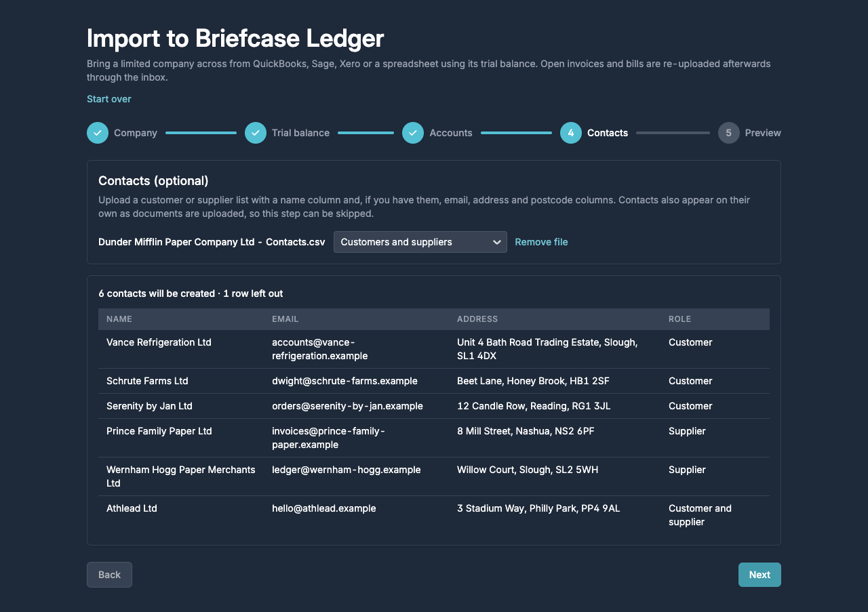The image size is (868, 612).
Task: Click the Company step checkmark icon
Action: (98, 133)
